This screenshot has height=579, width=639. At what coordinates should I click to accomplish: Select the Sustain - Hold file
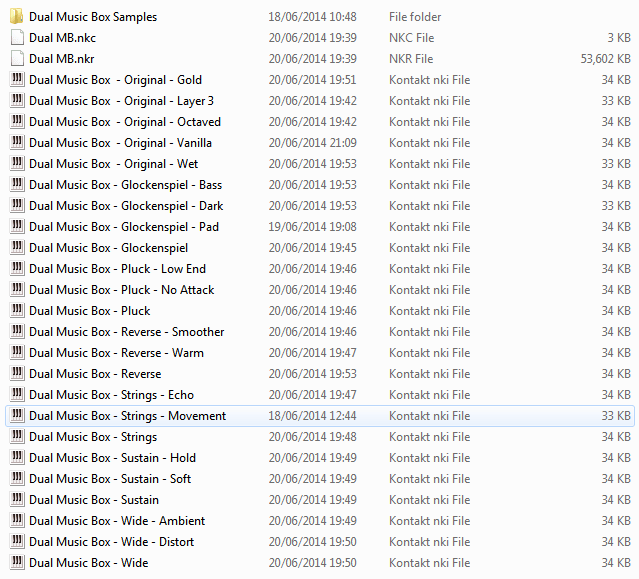point(112,458)
